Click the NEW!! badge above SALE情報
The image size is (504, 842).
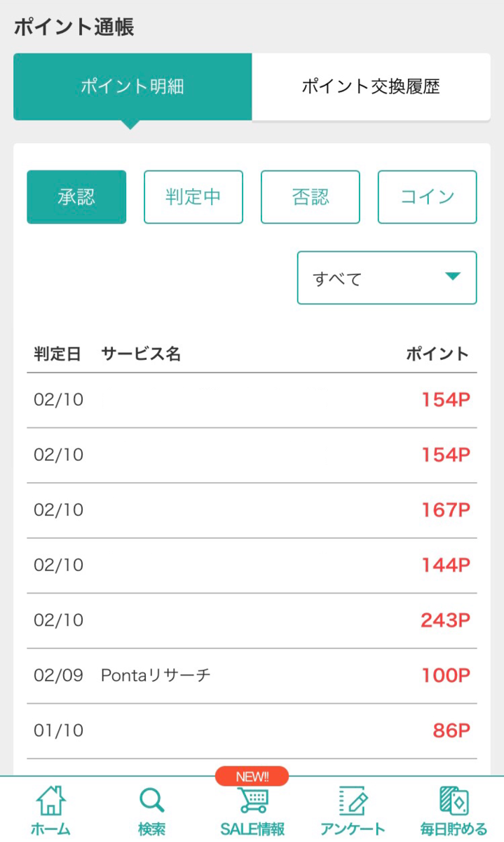[x=252, y=775]
